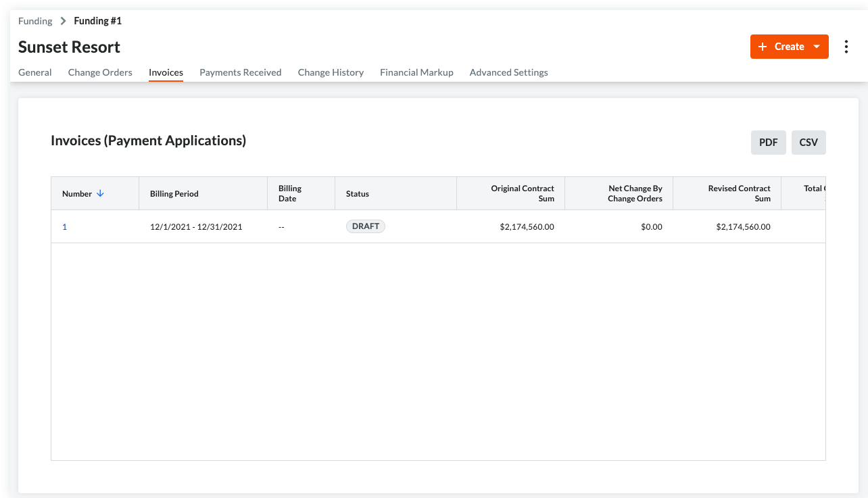Image resolution: width=868 pixels, height=498 pixels.
Task: Click the Status column header
Action: (x=356, y=193)
